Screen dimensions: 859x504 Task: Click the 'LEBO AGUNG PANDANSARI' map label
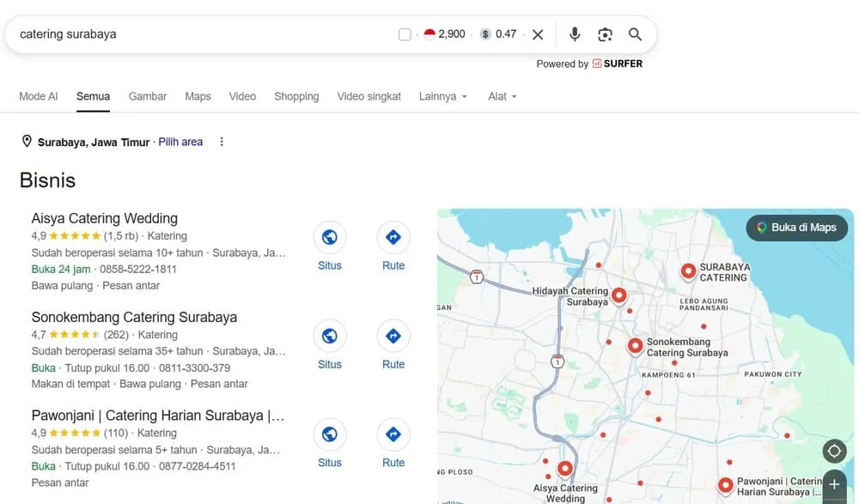[x=704, y=305]
